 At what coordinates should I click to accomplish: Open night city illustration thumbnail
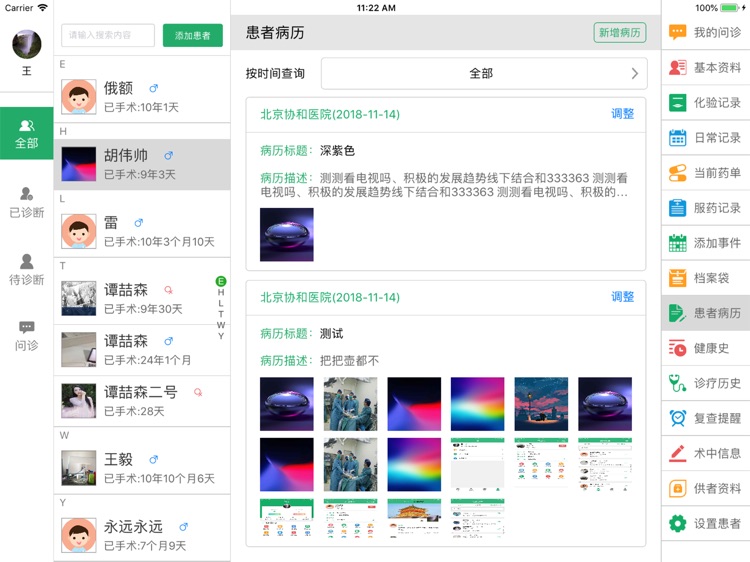coord(541,404)
